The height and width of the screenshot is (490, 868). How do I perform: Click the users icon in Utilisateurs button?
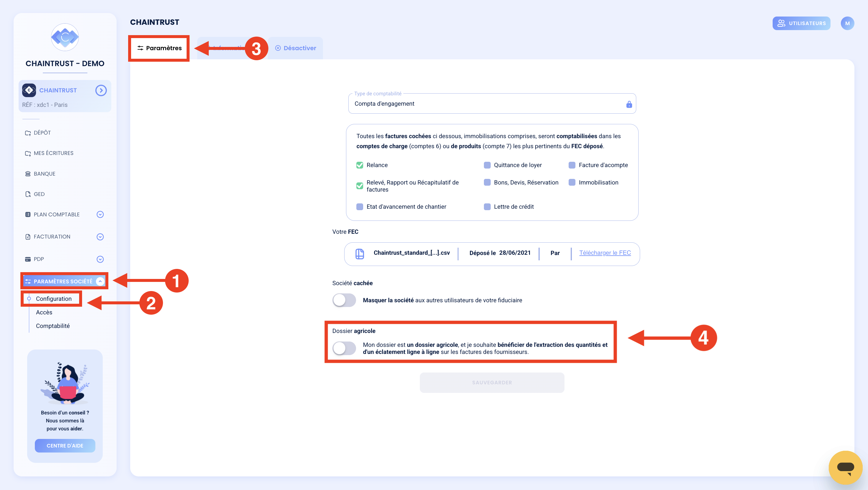click(781, 23)
